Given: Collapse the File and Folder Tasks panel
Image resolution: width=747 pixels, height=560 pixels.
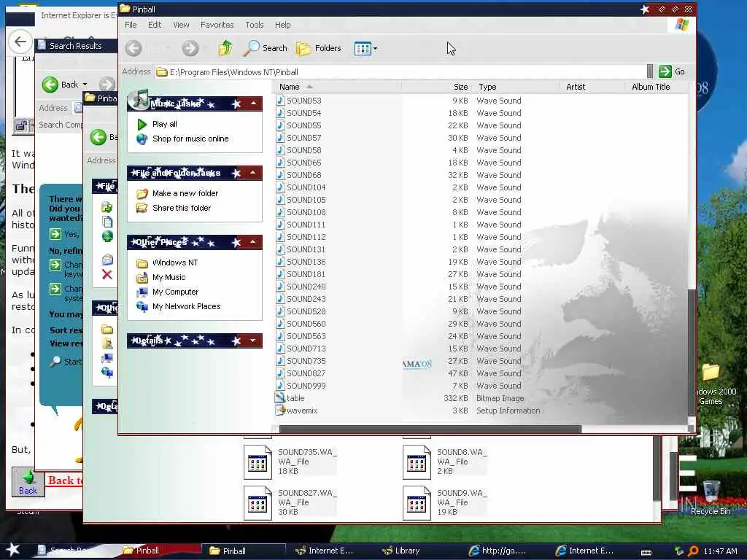Looking at the screenshot, I should [x=253, y=172].
